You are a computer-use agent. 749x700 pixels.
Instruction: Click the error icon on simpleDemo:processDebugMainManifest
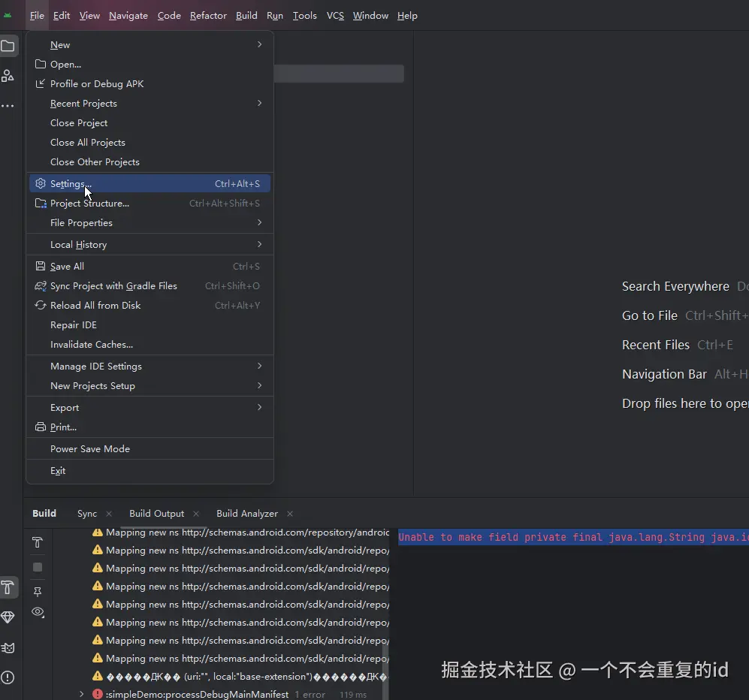(x=98, y=694)
